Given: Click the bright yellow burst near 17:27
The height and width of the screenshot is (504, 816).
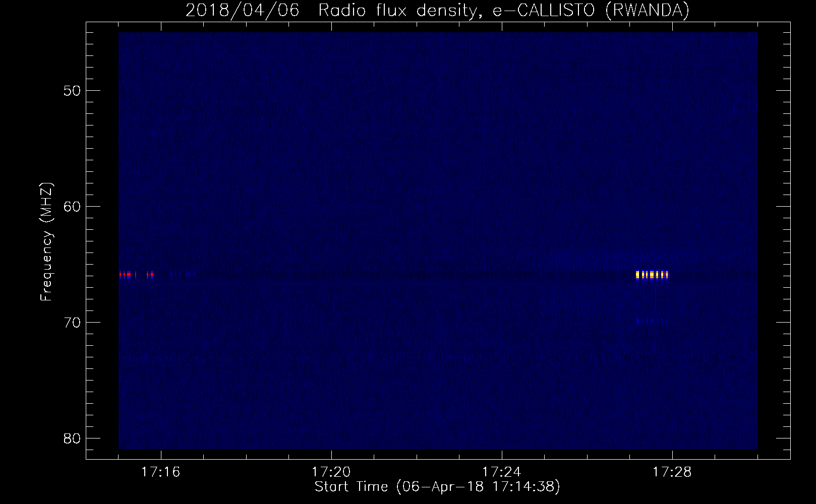Looking at the screenshot, I should click(x=652, y=275).
